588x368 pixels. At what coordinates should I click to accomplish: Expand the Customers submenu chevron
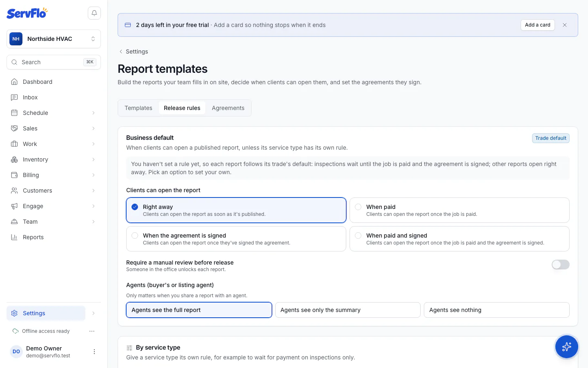94,191
